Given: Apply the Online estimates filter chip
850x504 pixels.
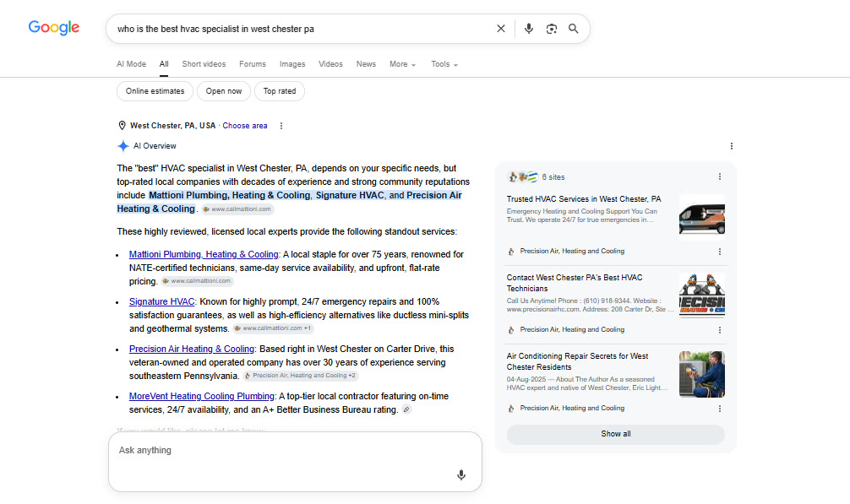Looking at the screenshot, I should click(x=155, y=91).
